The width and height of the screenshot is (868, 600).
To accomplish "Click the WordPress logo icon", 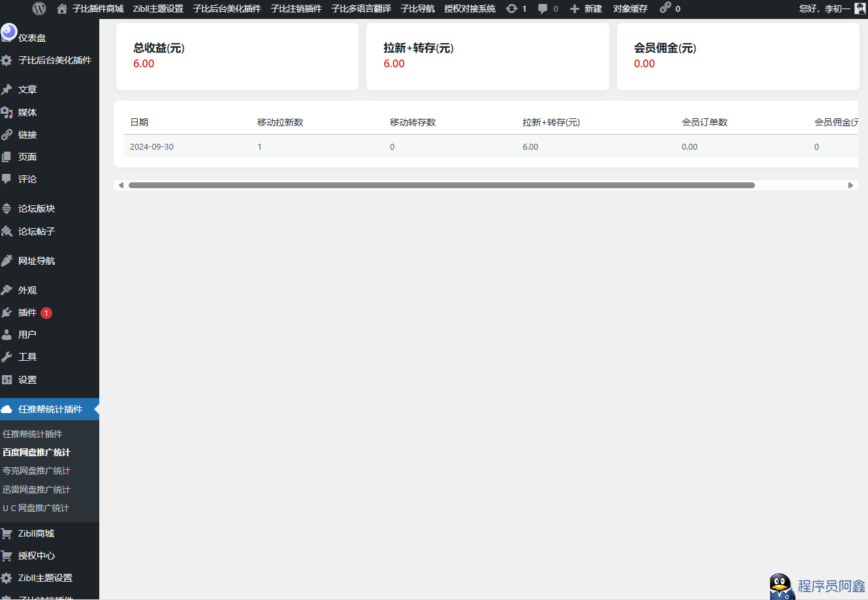I will point(39,8).
